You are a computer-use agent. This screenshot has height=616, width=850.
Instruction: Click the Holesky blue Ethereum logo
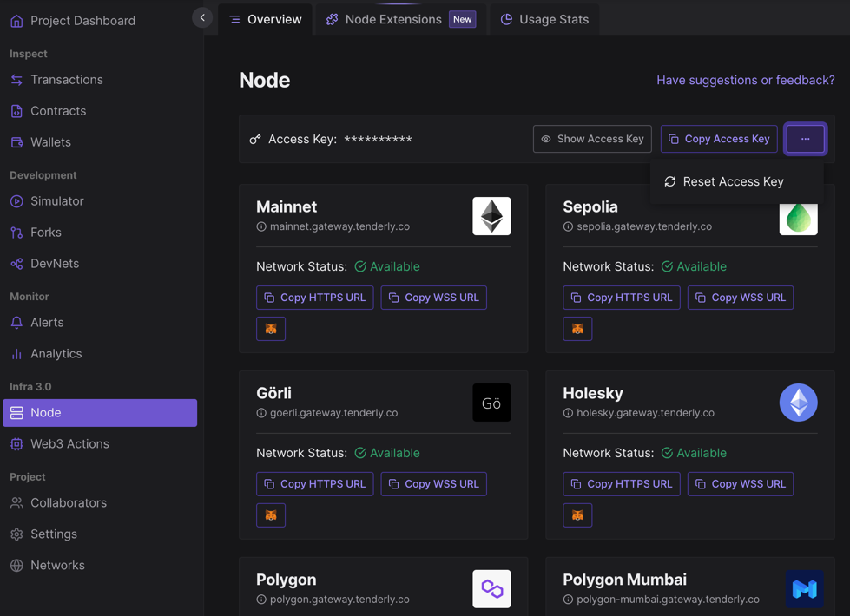[x=799, y=403]
